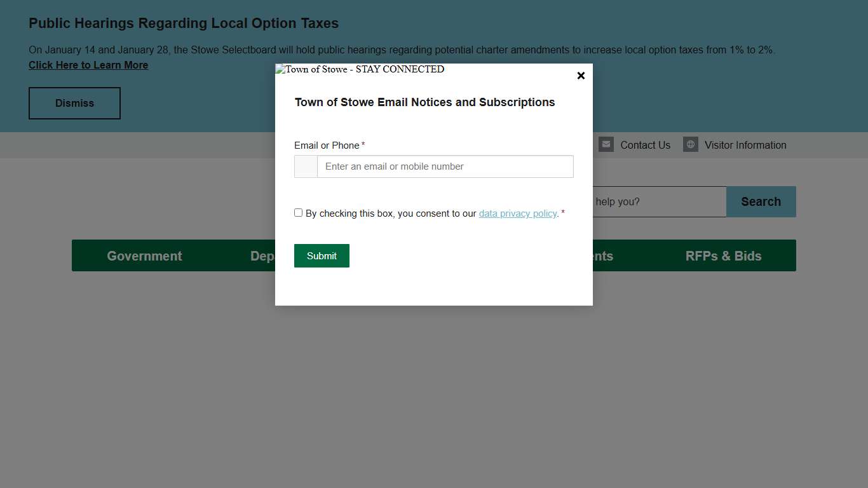Select the RFPs & Bids menu item
868x488 pixels.
coord(723,256)
